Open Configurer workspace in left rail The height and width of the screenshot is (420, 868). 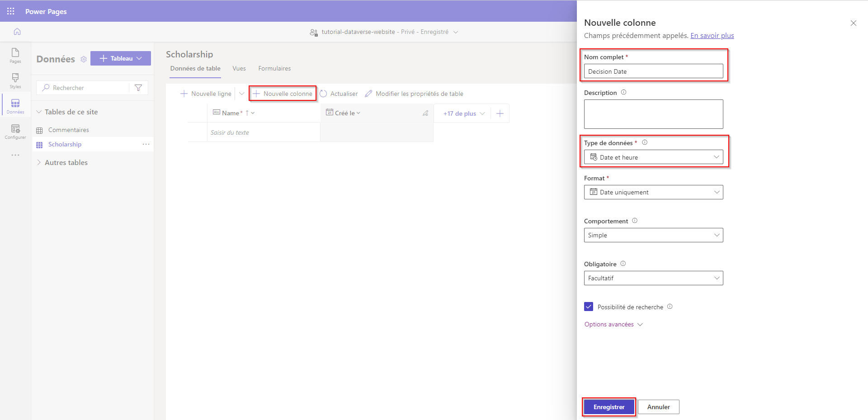pos(15,132)
